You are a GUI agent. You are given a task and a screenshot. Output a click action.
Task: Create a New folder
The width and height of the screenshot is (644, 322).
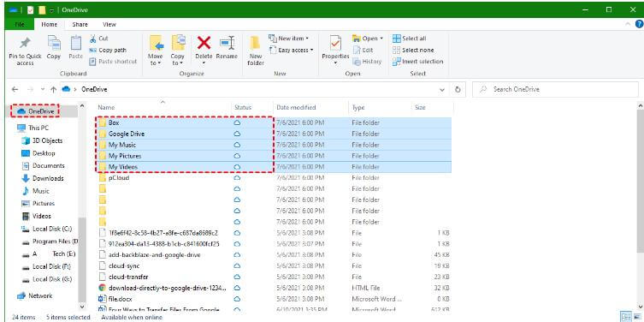[256, 51]
